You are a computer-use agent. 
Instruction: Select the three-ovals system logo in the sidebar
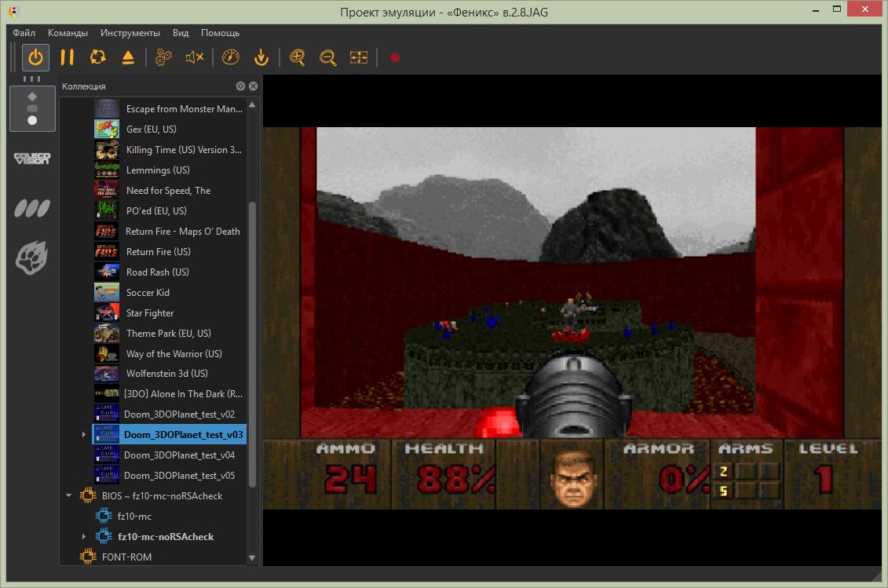[x=32, y=209]
